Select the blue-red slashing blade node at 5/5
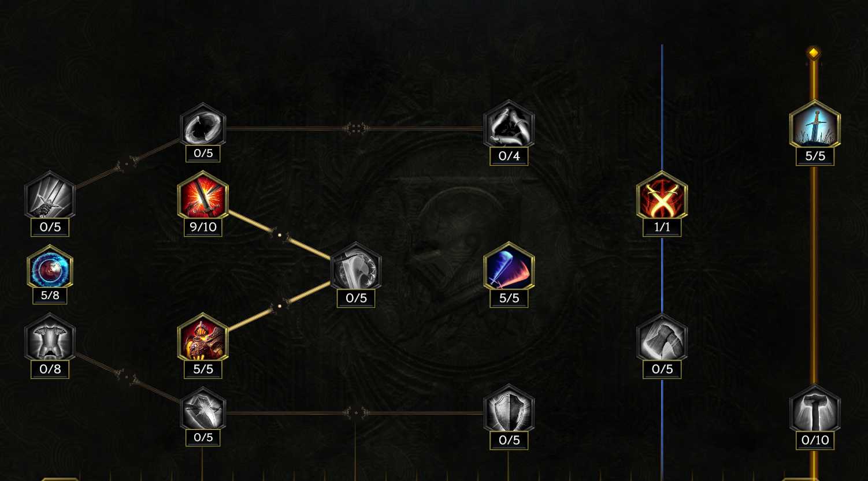Image resolution: width=868 pixels, height=481 pixels. click(509, 267)
